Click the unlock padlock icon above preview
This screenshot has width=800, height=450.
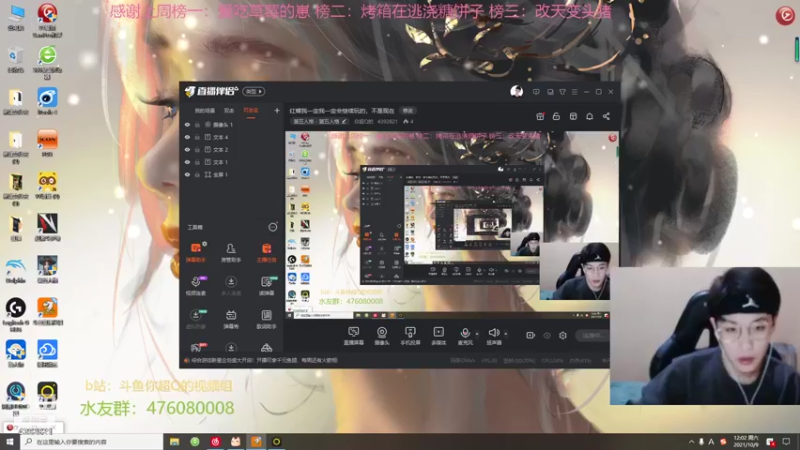pyautogui.click(x=556, y=116)
